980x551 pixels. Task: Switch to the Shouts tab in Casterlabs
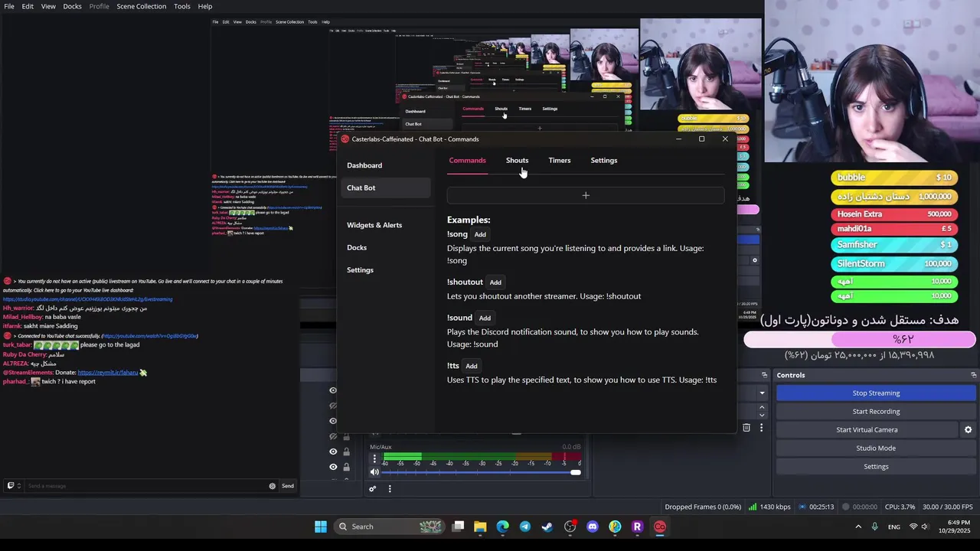pos(517,161)
